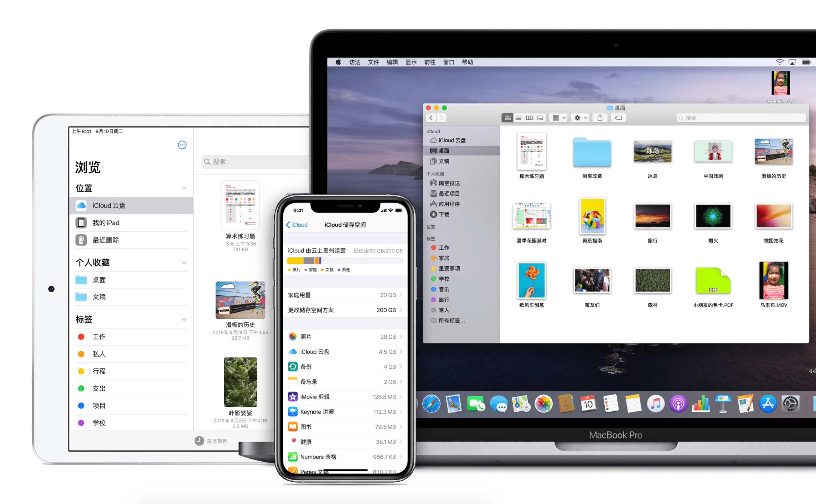Open Messages app in the dock
This screenshot has height=504, width=816.
point(498,404)
